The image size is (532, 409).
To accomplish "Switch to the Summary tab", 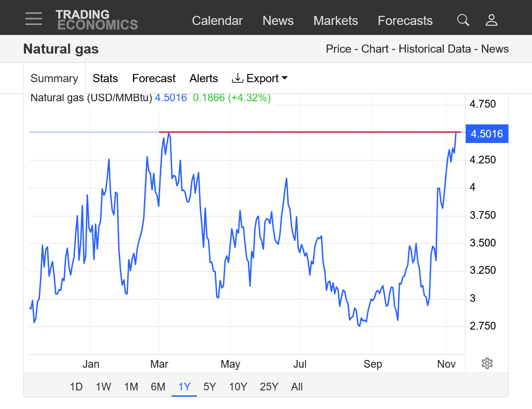I will 54,79.
